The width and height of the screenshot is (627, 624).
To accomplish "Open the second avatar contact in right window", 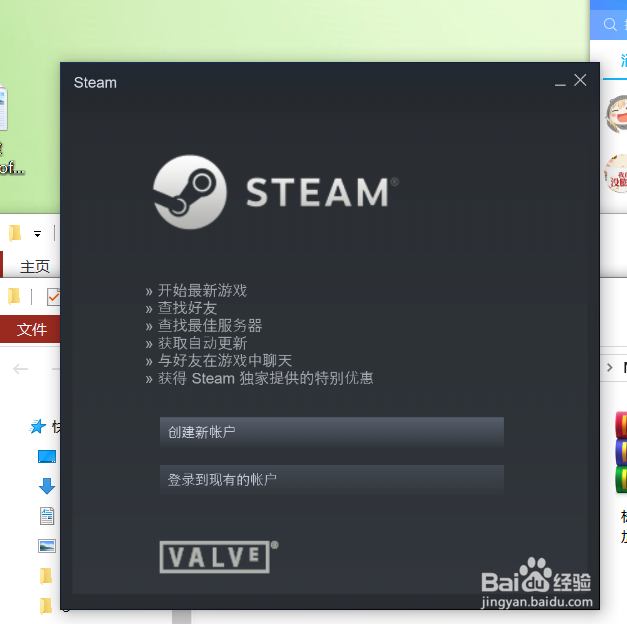I will [616, 173].
